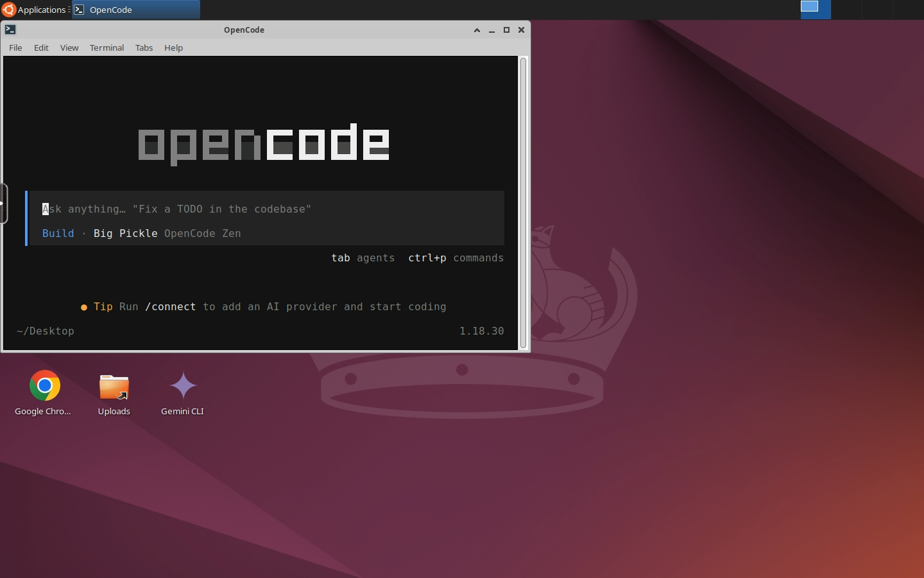Click the Big Pickle model name
Viewport: 924px width, 578px height.
pos(126,233)
